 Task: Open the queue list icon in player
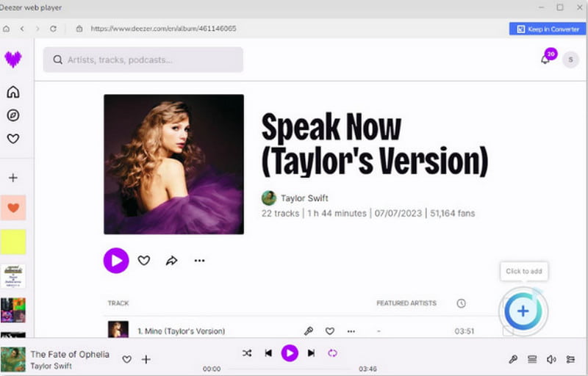click(x=532, y=359)
